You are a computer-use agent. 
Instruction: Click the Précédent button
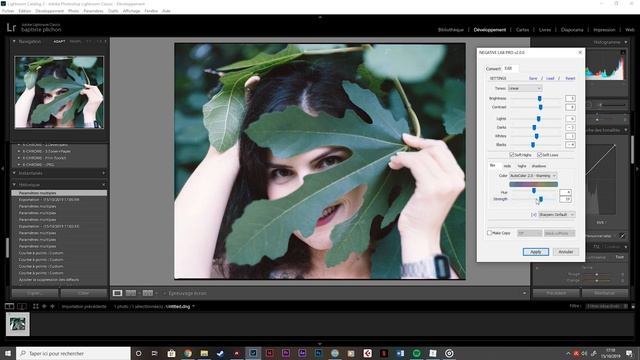pyautogui.click(x=556, y=293)
